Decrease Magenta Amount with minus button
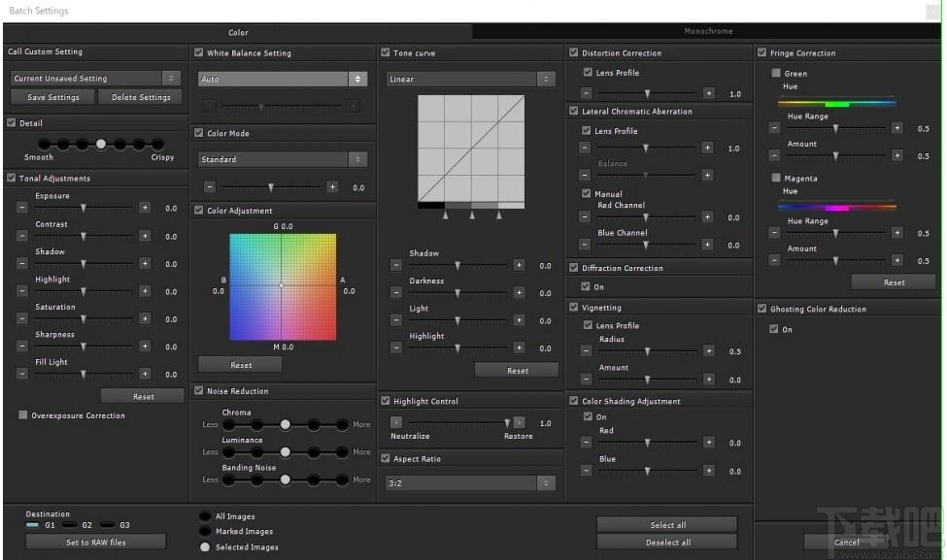Viewport: 947px width, 560px height. [x=774, y=261]
